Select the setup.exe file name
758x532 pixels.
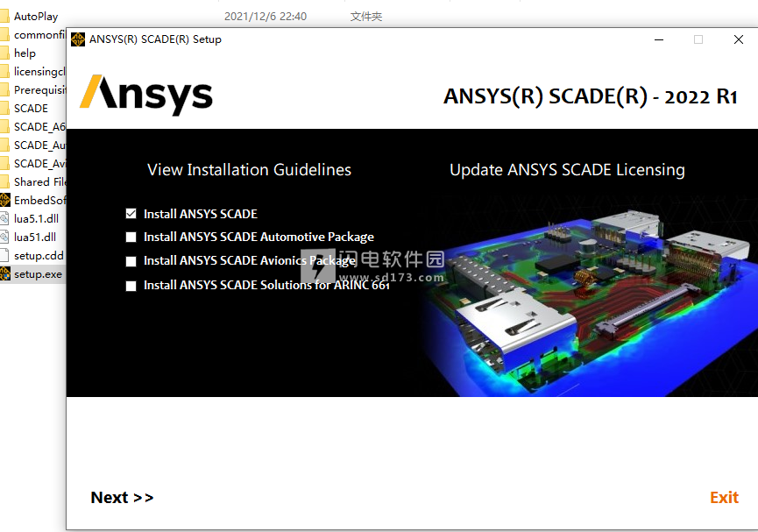click(x=38, y=274)
